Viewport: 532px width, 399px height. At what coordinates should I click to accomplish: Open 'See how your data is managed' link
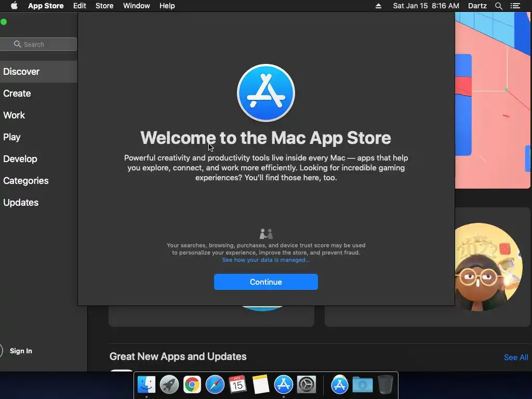point(266,260)
